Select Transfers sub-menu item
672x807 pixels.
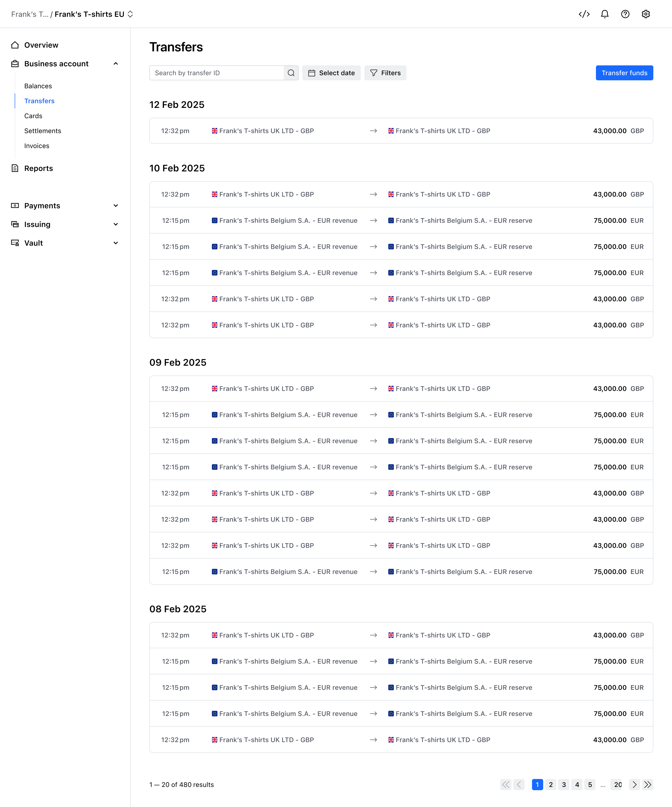[39, 101]
